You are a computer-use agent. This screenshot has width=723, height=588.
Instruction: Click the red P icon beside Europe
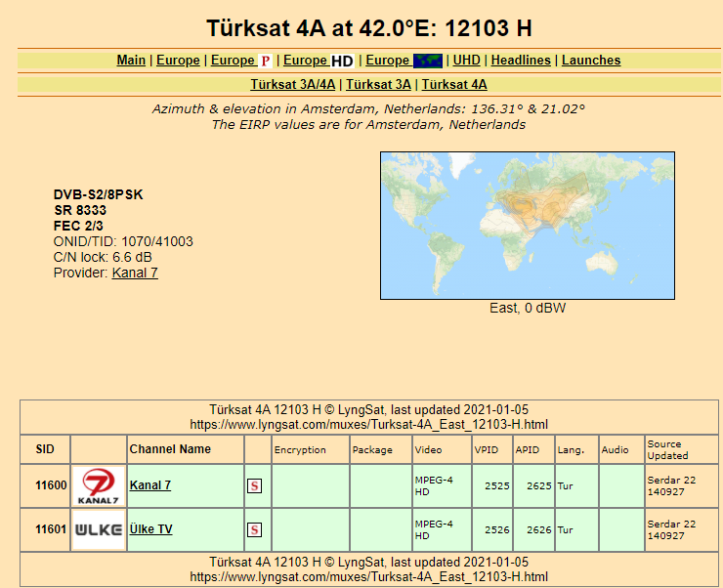coord(265,61)
